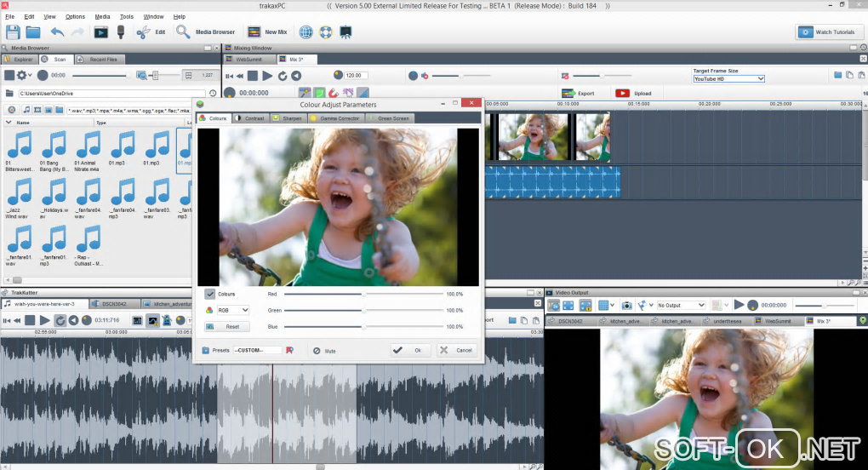The height and width of the screenshot is (470, 868).
Task: Click the globe web icon in the toolbar
Action: (x=306, y=32)
